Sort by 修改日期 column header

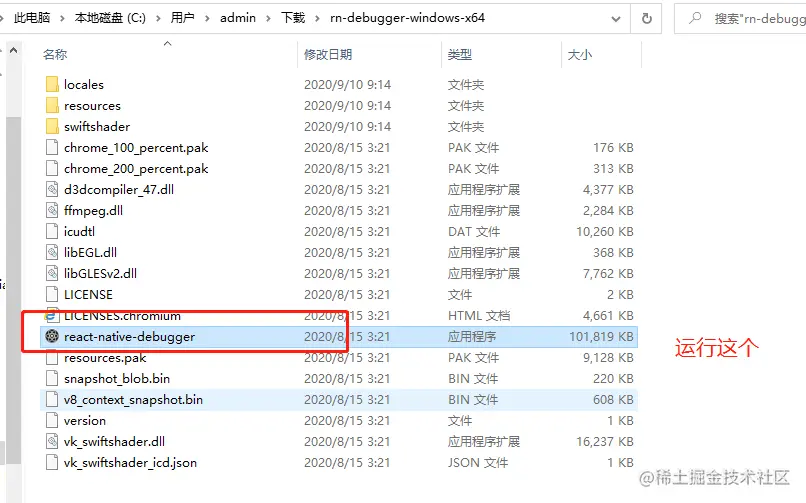pos(328,54)
